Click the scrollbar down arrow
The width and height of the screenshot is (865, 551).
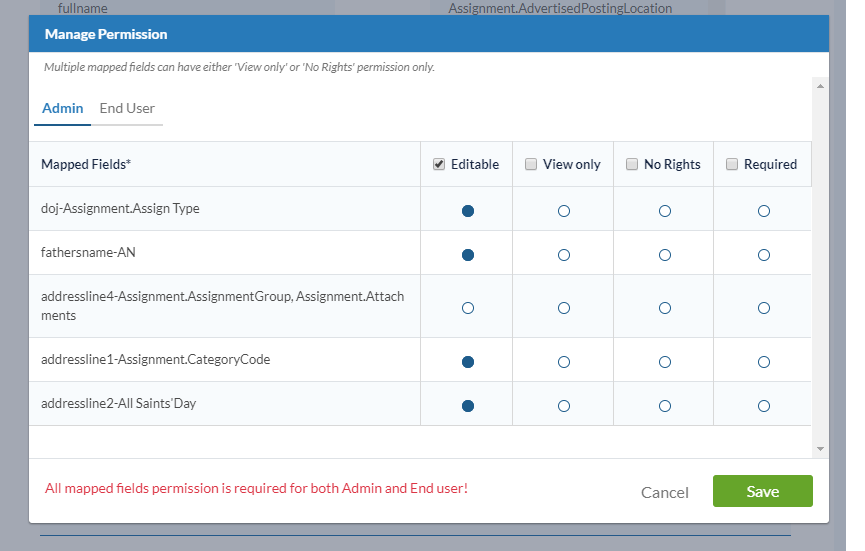[820, 449]
